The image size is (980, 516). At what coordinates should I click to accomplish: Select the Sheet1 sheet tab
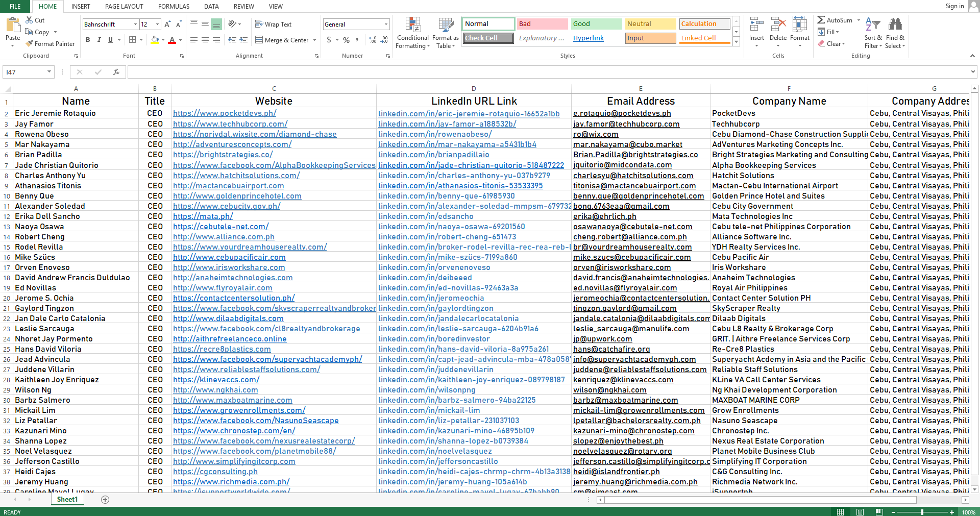[x=67, y=500]
